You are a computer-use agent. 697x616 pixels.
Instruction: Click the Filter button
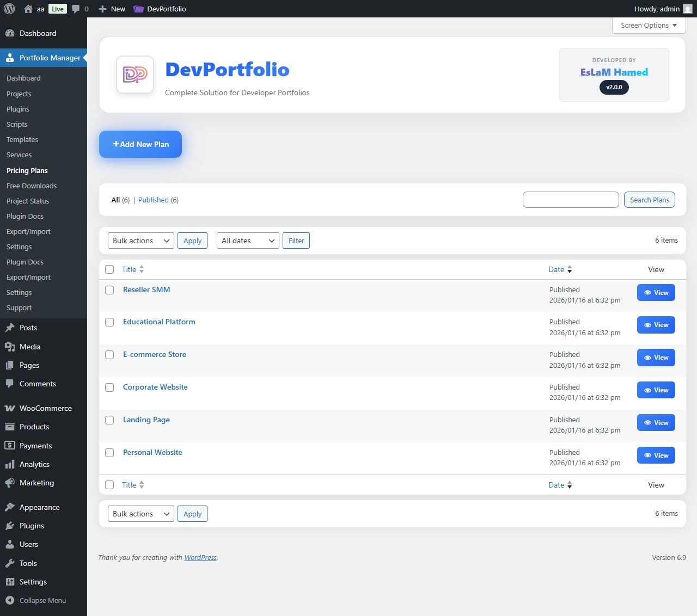[296, 241]
